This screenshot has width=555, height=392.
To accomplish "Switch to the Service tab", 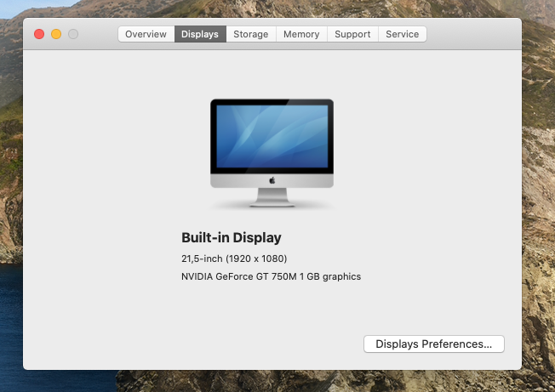I will 403,34.
